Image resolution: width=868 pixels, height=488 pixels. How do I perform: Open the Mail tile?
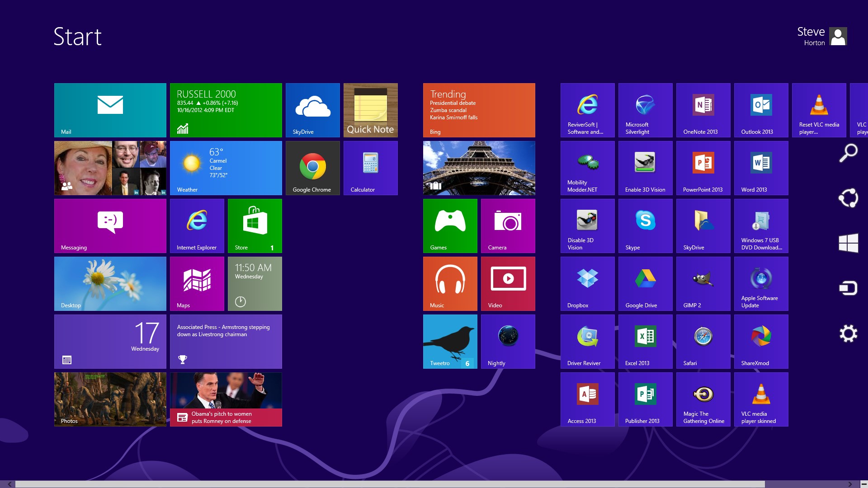[110, 110]
